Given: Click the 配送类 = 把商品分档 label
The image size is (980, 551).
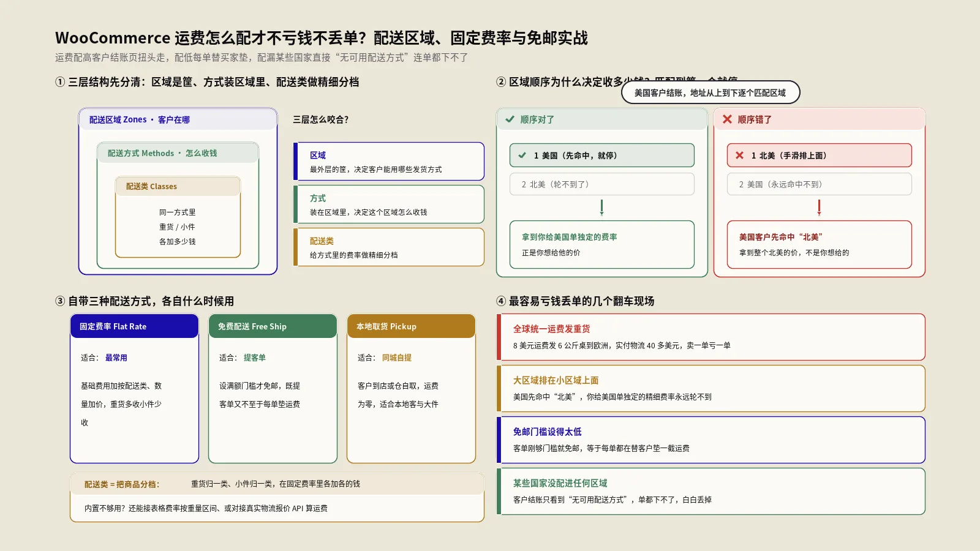Looking at the screenshot, I should pos(122,484).
